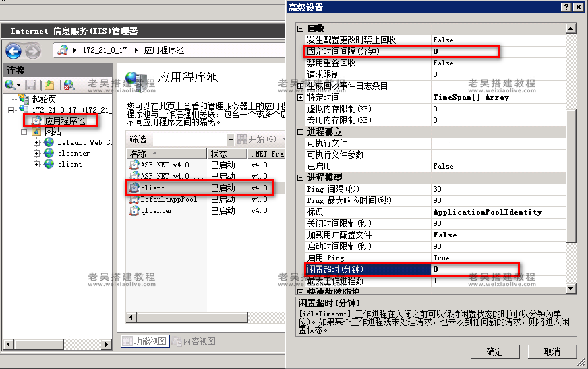The width and height of the screenshot is (588, 369).
Task: Click the first ASP.NET v4.0 pool icon
Action: coord(134,164)
